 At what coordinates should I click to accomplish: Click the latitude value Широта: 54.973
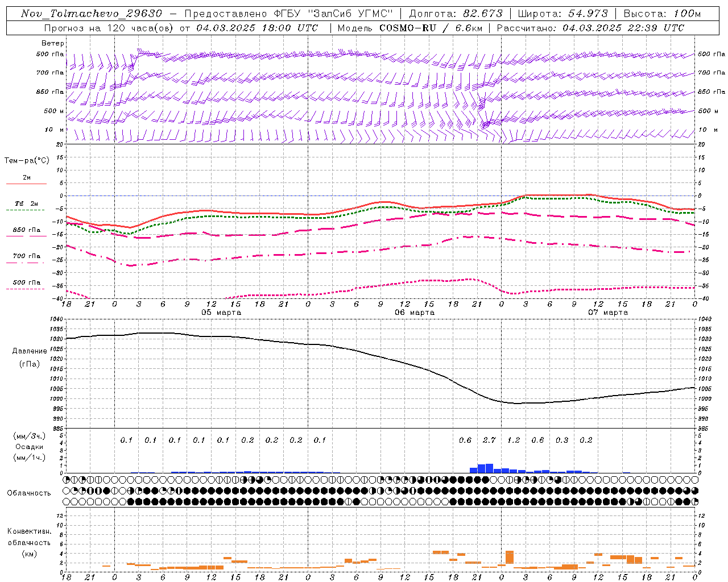tap(563, 14)
